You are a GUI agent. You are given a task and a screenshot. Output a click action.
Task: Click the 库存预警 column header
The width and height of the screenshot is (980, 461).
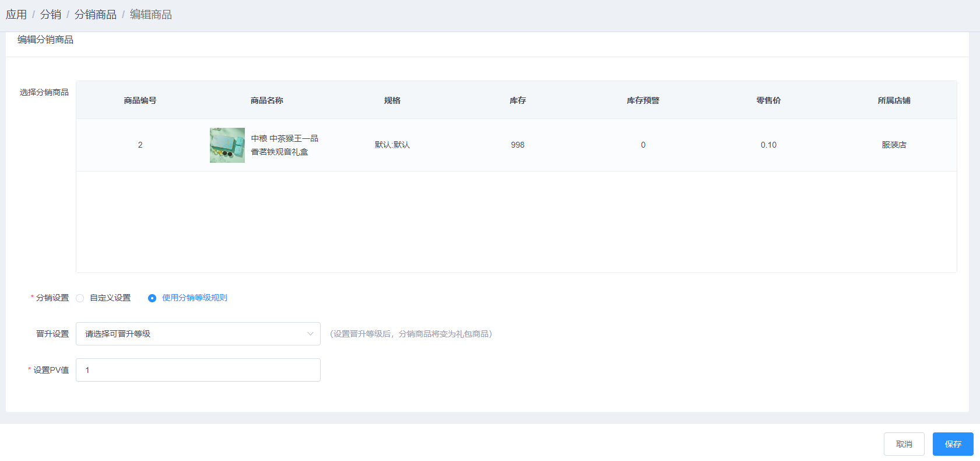(643, 100)
